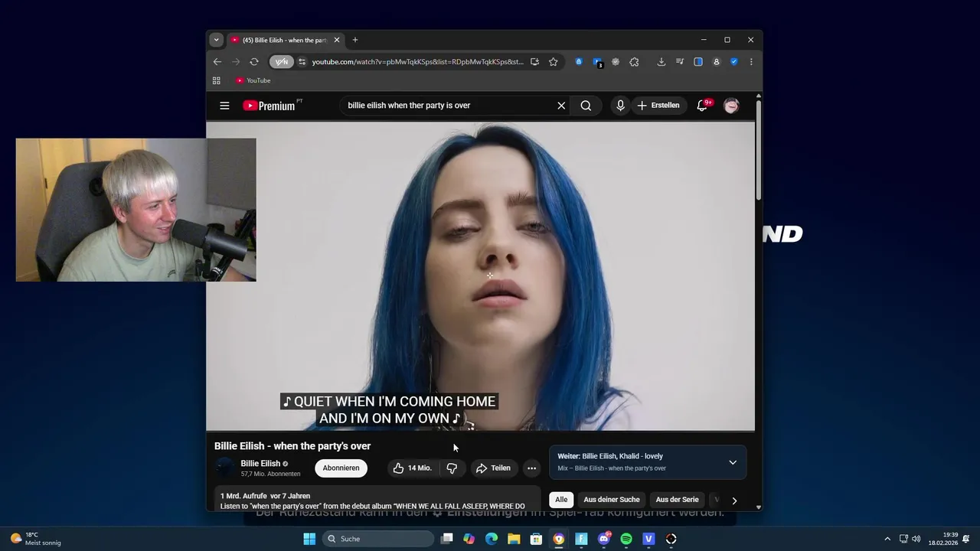This screenshot has width=980, height=551.
Task: Open browser three-dot menu
Action: point(751,62)
